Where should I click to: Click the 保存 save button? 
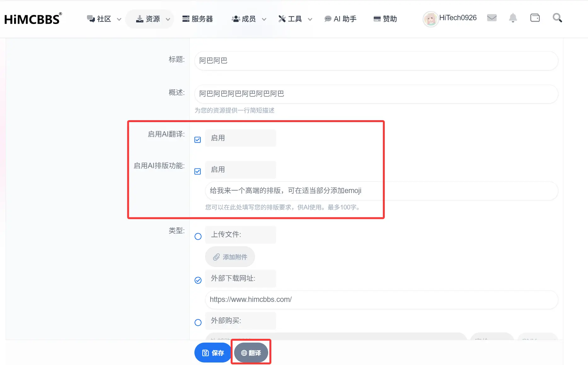[x=212, y=353]
